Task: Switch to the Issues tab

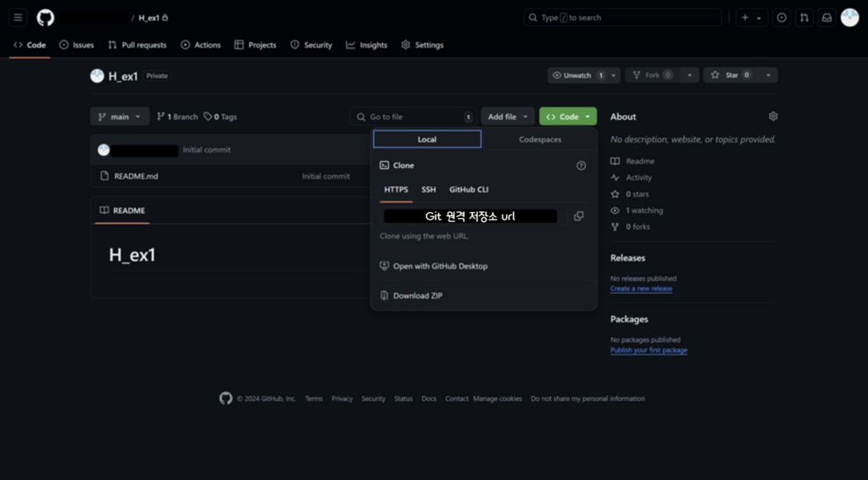Action: 76,45
